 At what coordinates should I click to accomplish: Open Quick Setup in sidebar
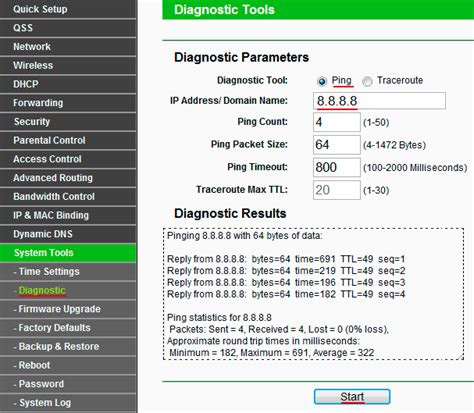(68, 9)
